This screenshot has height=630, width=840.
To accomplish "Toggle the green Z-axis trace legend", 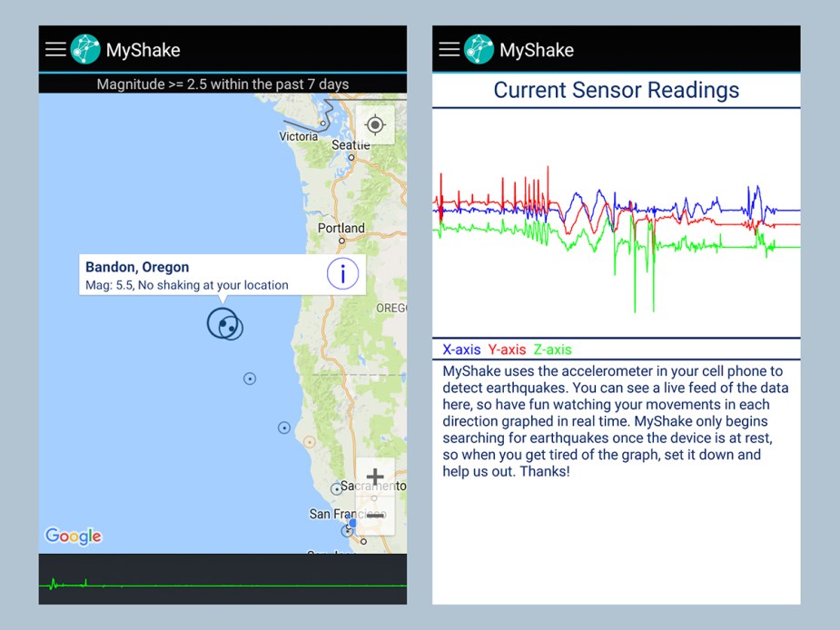I will (x=552, y=349).
